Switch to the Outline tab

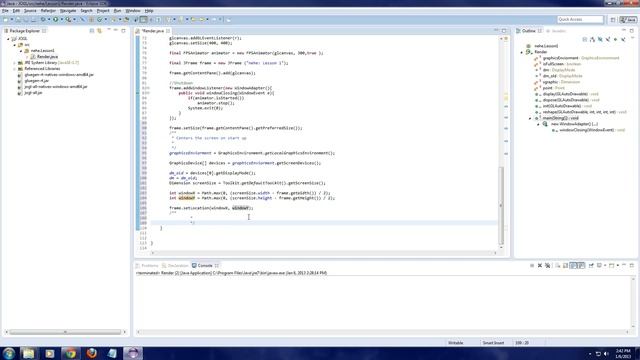point(528,31)
